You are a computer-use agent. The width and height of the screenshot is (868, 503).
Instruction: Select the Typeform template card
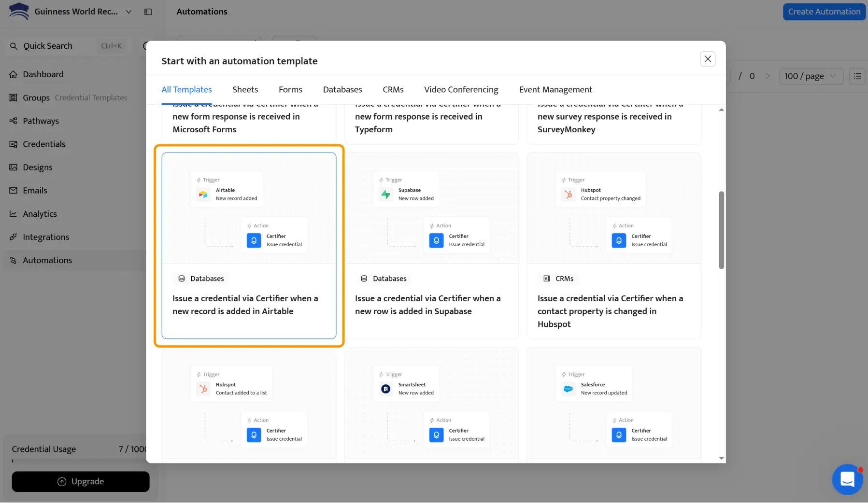click(x=431, y=124)
